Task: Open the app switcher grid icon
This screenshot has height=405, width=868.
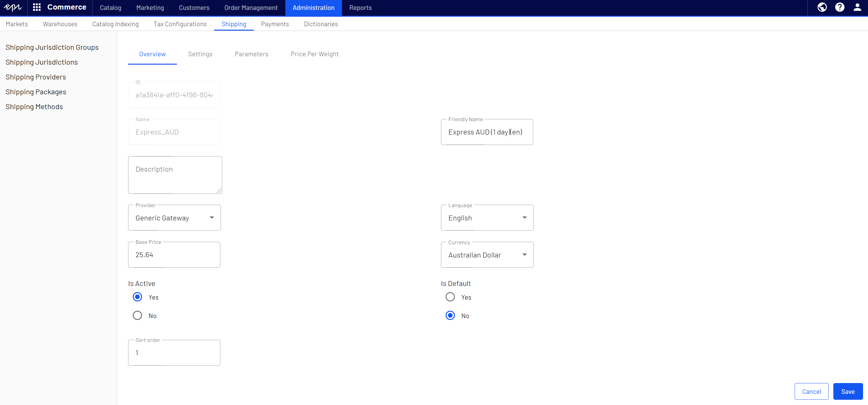Action: tap(37, 7)
